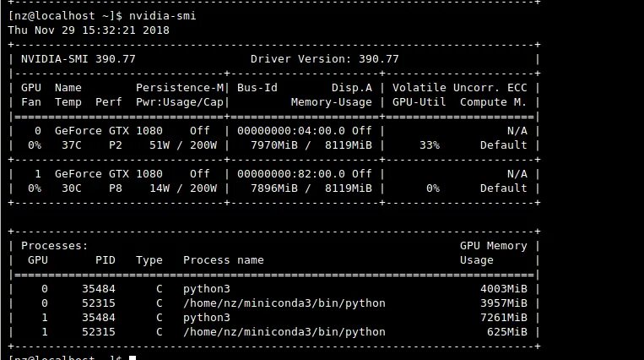Select the 4003MiB process memory value
Image resolution: width=644 pixels, height=360 pixels.
pyautogui.click(x=504, y=289)
